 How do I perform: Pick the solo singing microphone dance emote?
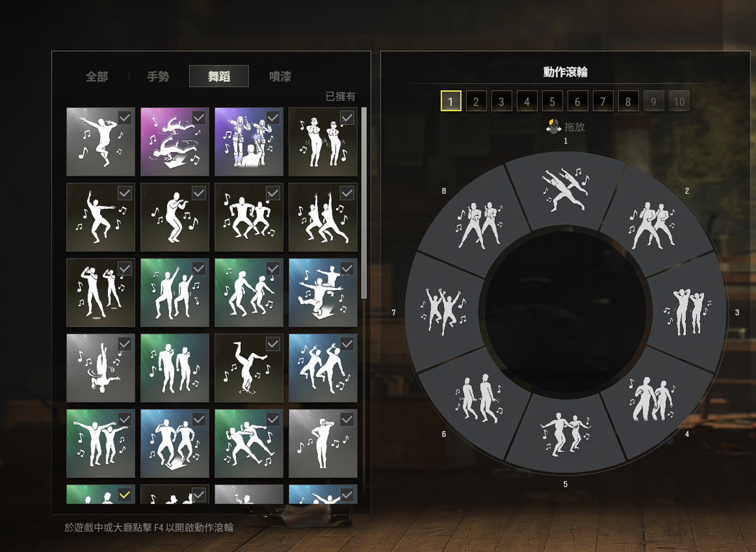click(174, 216)
